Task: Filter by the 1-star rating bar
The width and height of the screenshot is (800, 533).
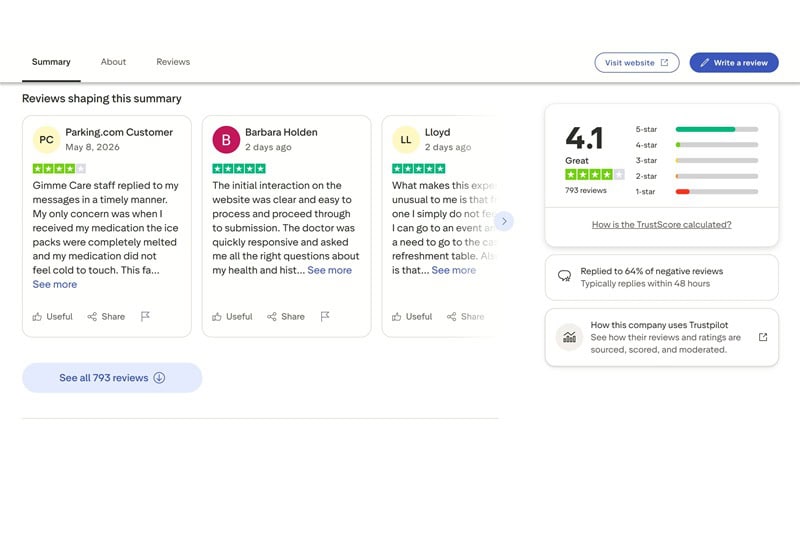Action: pyautogui.click(x=696, y=192)
